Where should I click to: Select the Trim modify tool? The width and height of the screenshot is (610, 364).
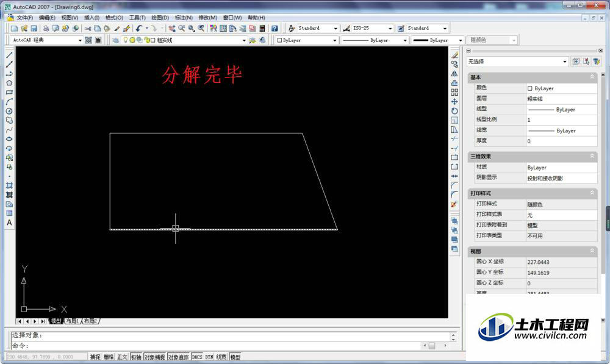[454, 139]
